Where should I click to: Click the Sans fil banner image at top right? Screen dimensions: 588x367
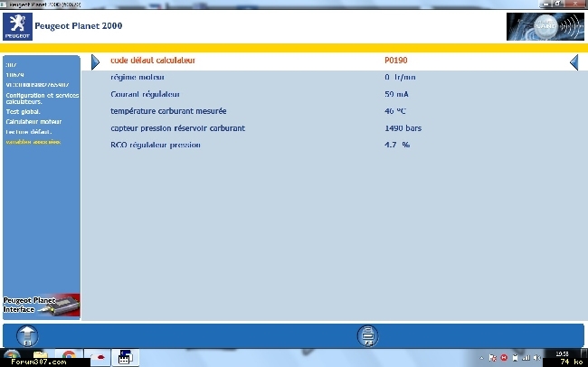[x=545, y=26]
